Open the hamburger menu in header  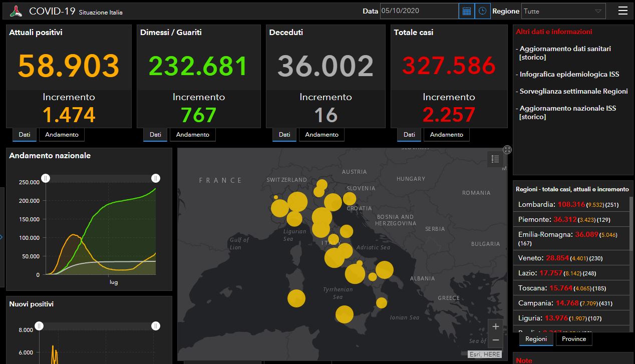(622, 11)
